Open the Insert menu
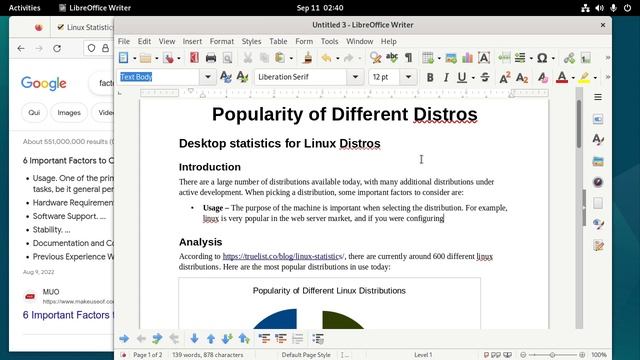The height and width of the screenshot is (360, 640). pos(192,41)
